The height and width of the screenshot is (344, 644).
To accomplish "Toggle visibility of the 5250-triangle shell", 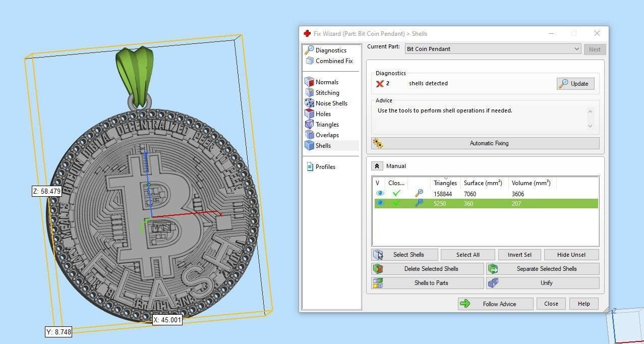I will point(380,203).
